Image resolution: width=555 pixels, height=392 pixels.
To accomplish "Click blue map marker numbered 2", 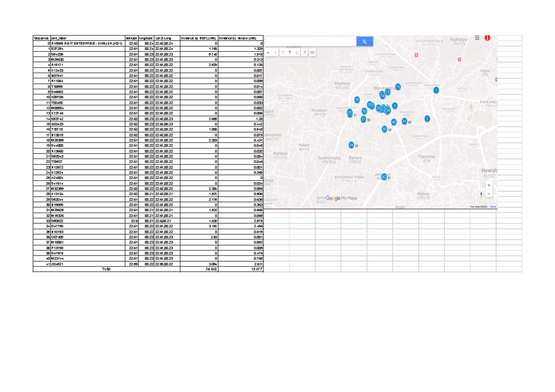I will [x=427, y=119].
